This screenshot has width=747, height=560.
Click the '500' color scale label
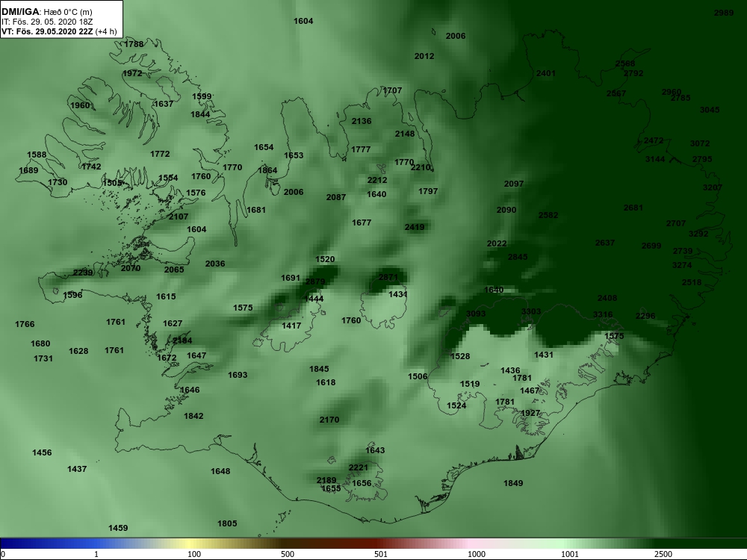tap(288, 554)
